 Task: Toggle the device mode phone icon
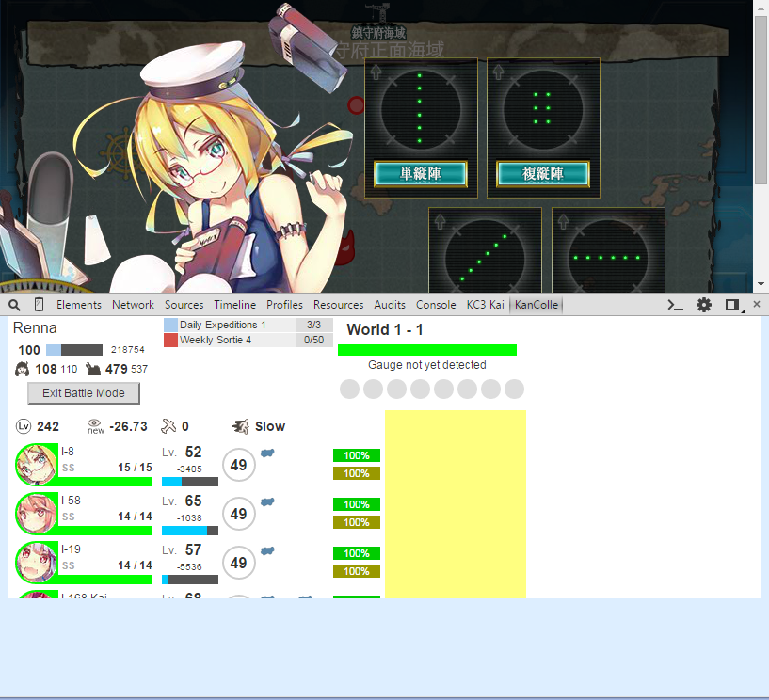click(39, 305)
